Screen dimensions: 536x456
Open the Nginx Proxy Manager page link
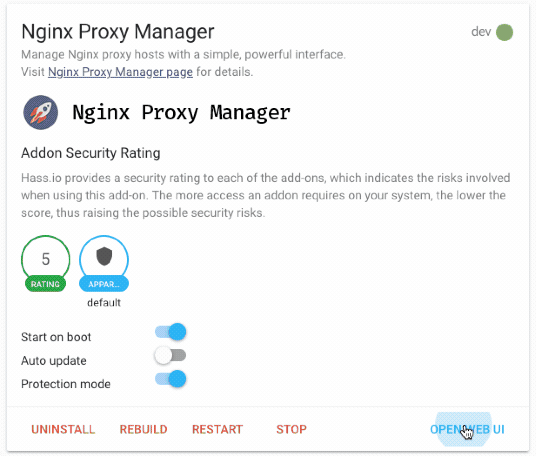[x=120, y=72]
